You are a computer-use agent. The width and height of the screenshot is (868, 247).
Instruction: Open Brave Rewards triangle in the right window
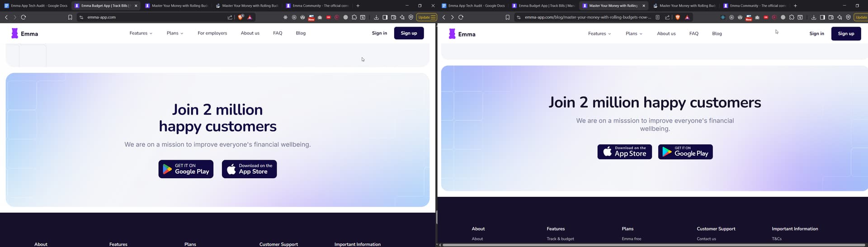coord(687,17)
